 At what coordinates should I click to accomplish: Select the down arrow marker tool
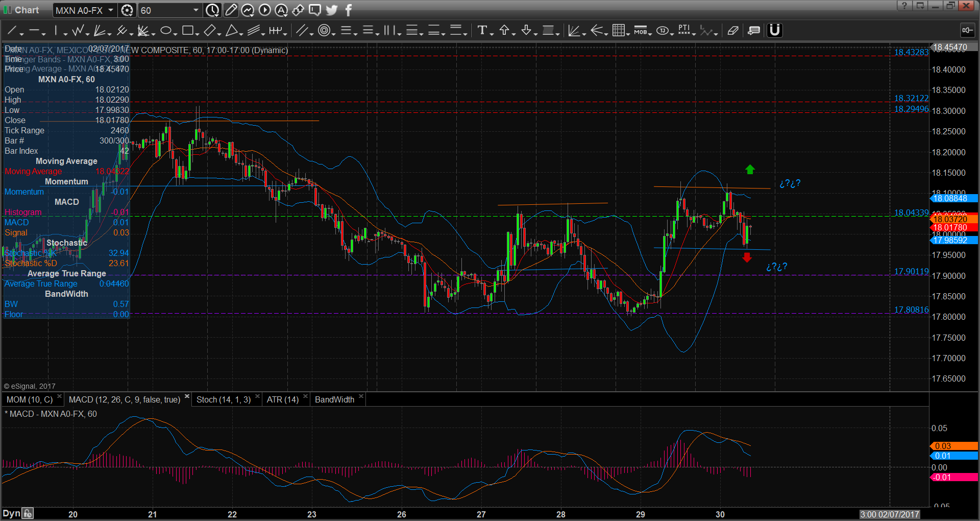click(526, 31)
